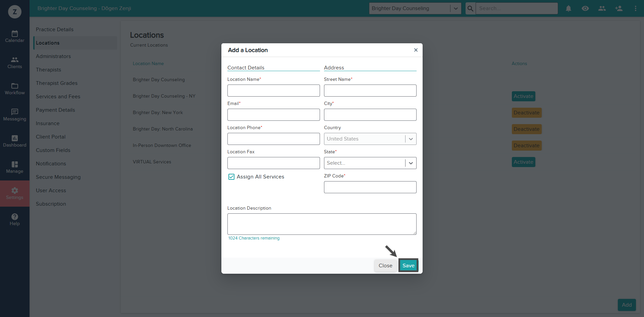Open Notifications settings page
This screenshot has height=317, width=644.
pos(51,164)
